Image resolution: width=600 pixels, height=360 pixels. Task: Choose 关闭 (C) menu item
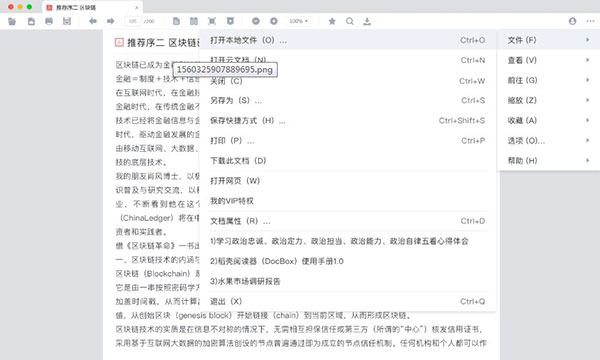[x=347, y=81]
